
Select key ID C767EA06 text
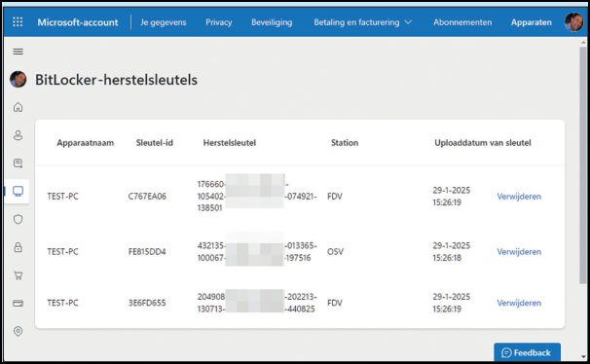tap(147, 197)
